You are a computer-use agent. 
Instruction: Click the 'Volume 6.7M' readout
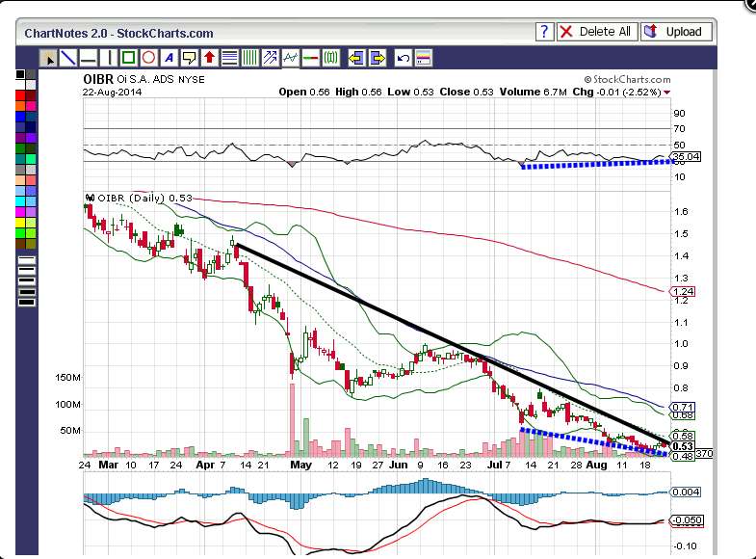[534, 93]
